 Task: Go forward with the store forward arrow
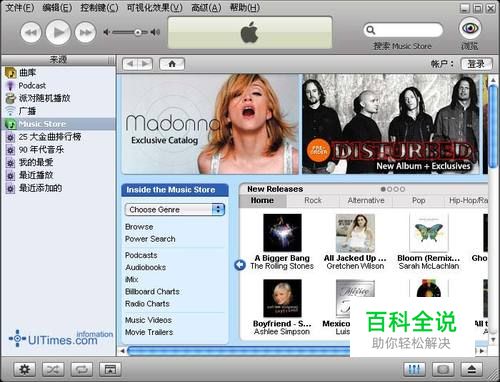pos(145,64)
